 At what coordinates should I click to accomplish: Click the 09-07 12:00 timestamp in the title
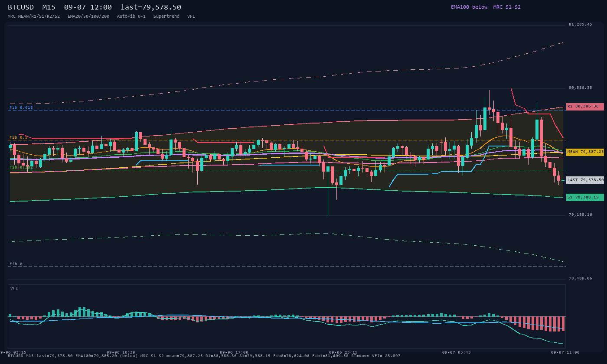pos(88,7)
